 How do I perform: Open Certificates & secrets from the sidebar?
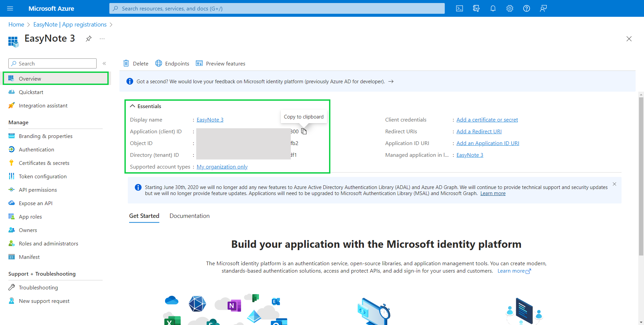pos(44,162)
